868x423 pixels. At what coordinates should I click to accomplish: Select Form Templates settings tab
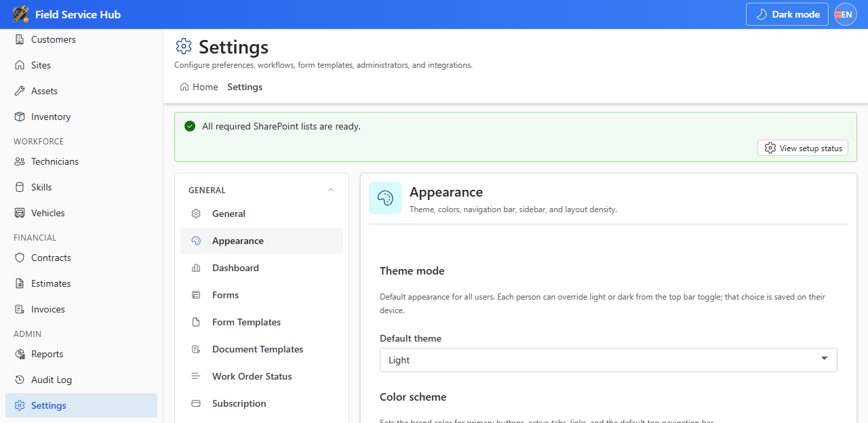[262, 322]
